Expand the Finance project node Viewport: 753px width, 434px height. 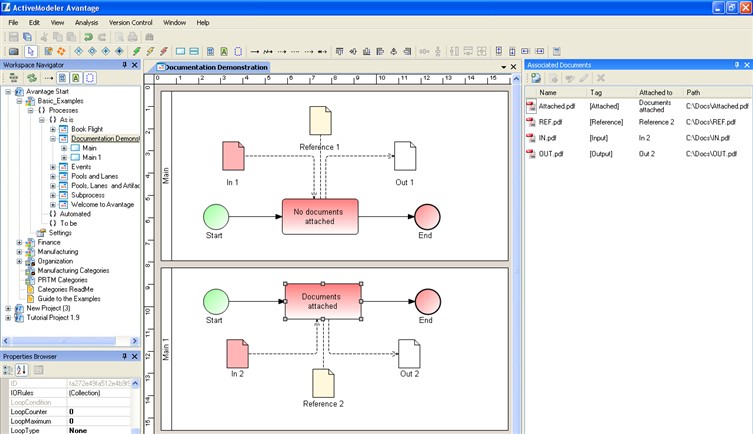click(19, 242)
